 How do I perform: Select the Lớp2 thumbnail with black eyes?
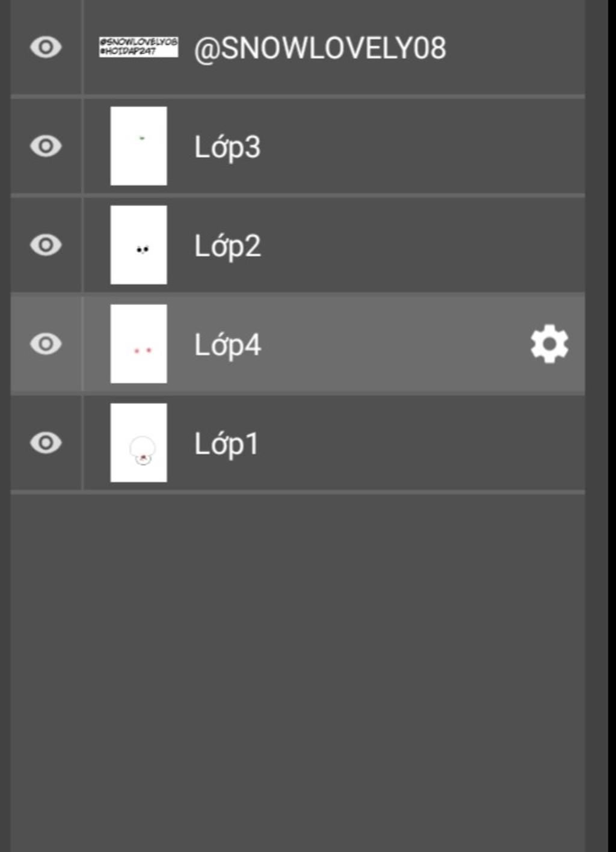tap(138, 245)
